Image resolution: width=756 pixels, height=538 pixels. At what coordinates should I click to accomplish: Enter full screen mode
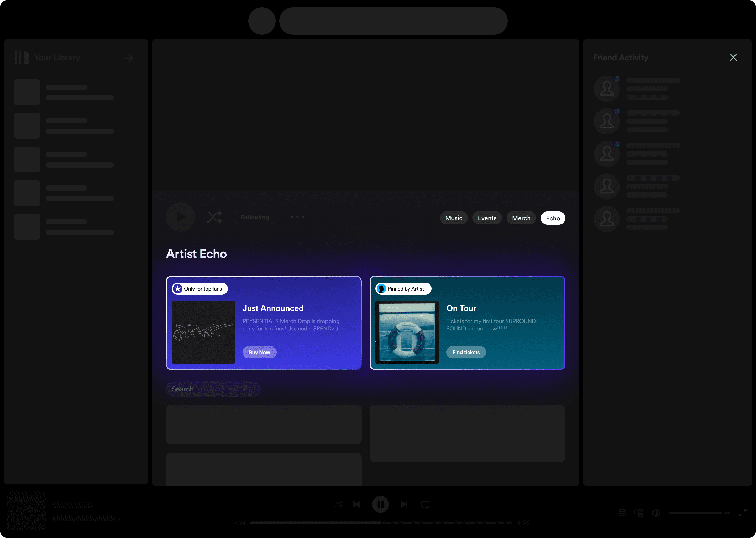coord(743,513)
